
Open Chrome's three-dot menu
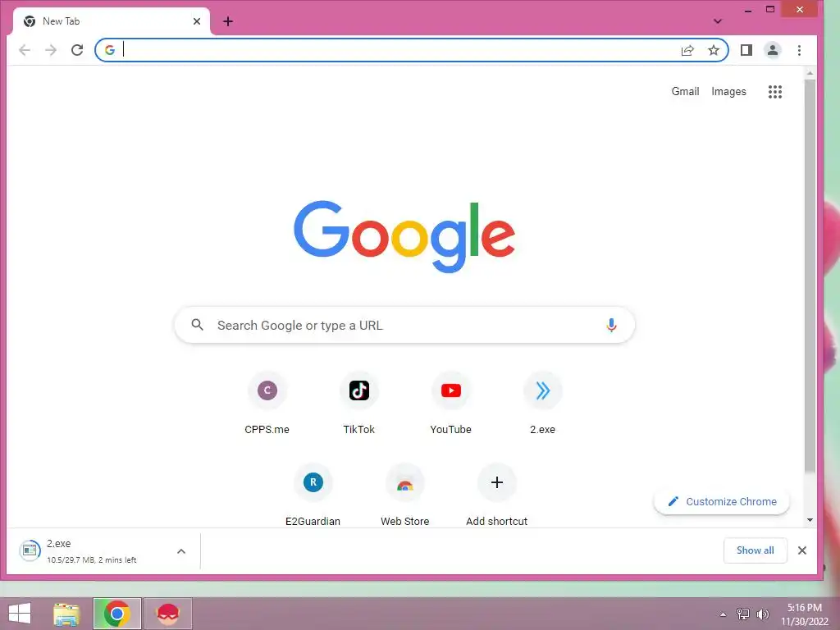pyautogui.click(x=799, y=50)
